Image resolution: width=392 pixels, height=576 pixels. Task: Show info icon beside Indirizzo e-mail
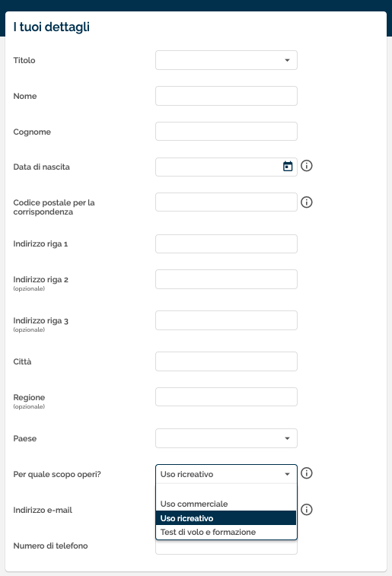click(x=307, y=510)
